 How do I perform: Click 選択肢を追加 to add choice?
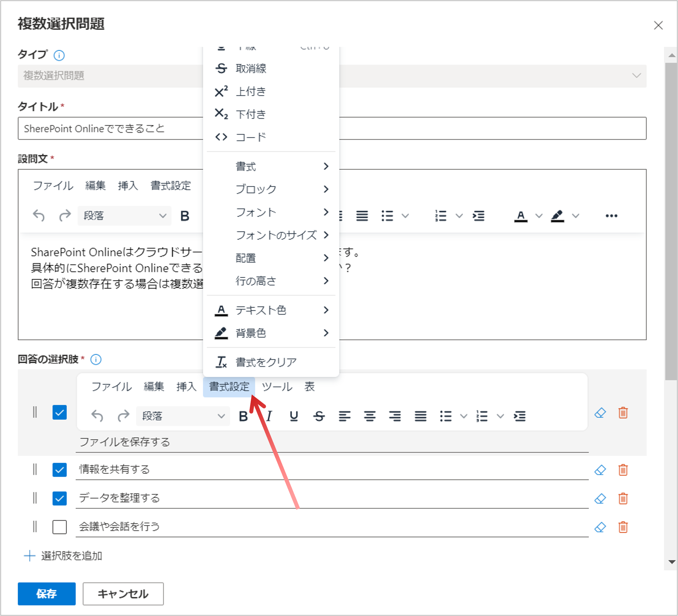tap(63, 556)
